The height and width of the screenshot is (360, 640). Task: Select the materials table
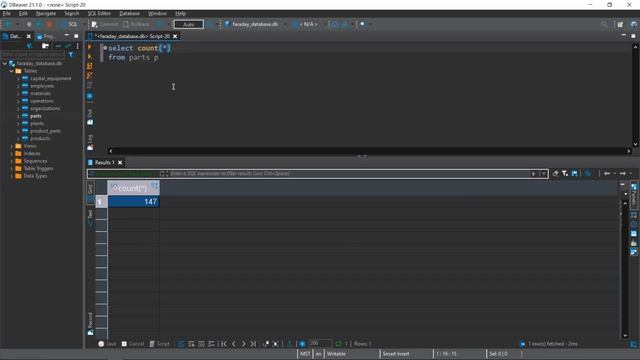(40, 93)
